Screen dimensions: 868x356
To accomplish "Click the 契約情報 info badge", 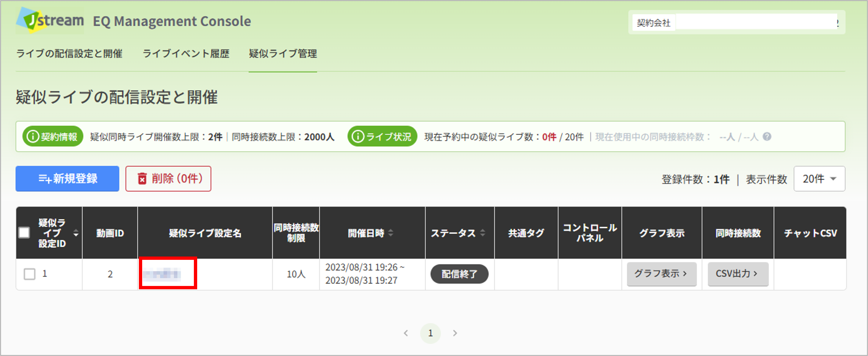I will pyautogui.click(x=53, y=136).
